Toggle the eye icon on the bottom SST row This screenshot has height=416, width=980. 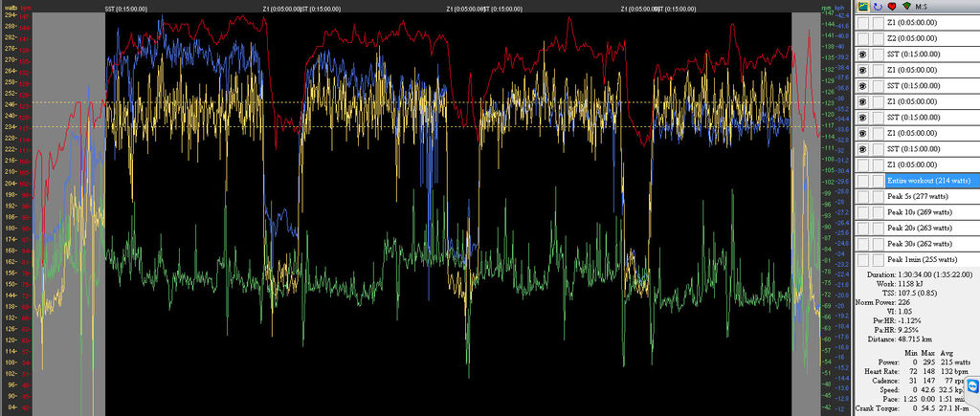863,149
